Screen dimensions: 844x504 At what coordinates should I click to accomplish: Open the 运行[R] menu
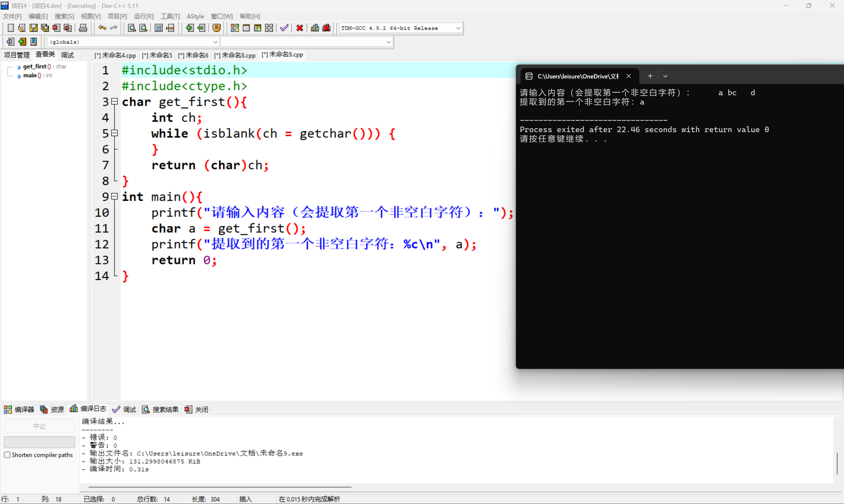[x=143, y=16]
